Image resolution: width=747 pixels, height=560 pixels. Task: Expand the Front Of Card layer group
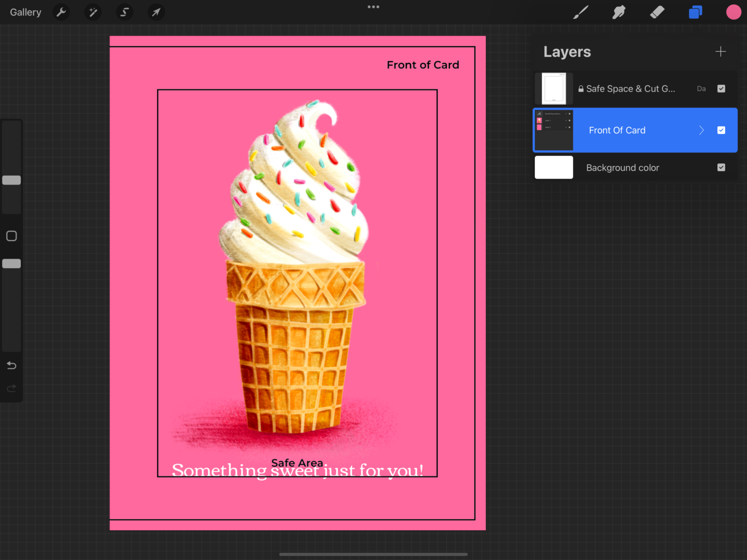(701, 130)
